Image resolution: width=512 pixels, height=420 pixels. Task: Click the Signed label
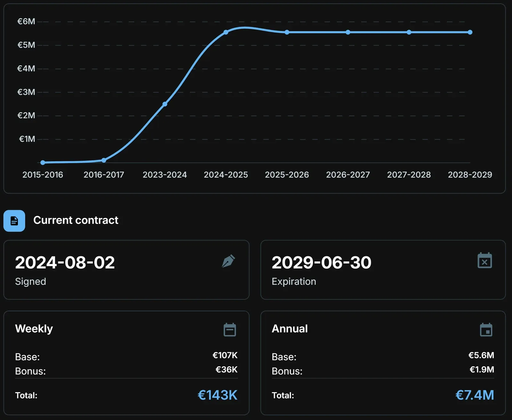click(31, 281)
